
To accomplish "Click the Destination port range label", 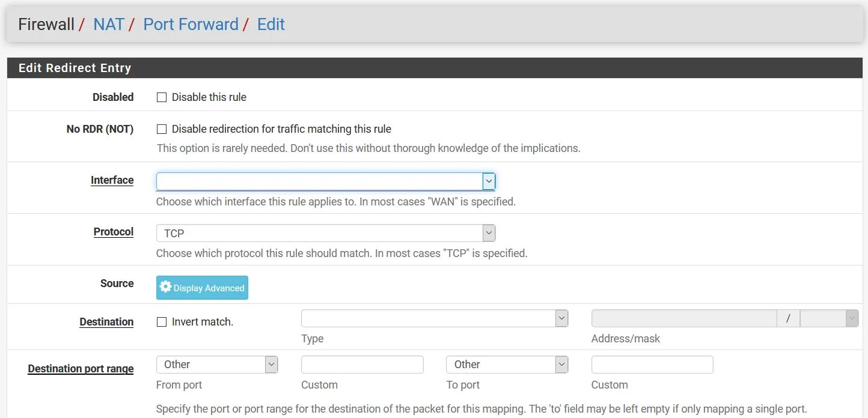I will click(x=81, y=369).
